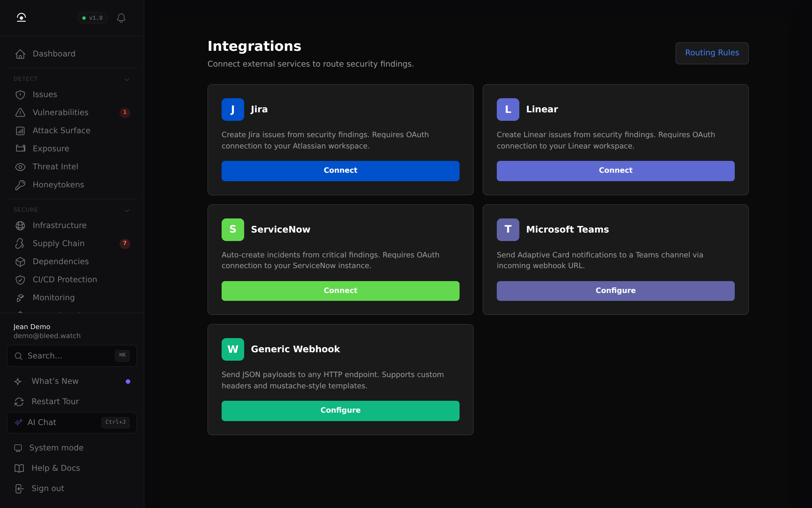Click the ⌘K shortcut badge
This screenshot has width=812, height=508.
click(x=122, y=356)
